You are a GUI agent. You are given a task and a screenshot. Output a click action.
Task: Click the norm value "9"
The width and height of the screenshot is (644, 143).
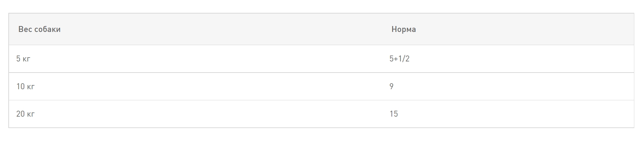click(x=391, y=86)
